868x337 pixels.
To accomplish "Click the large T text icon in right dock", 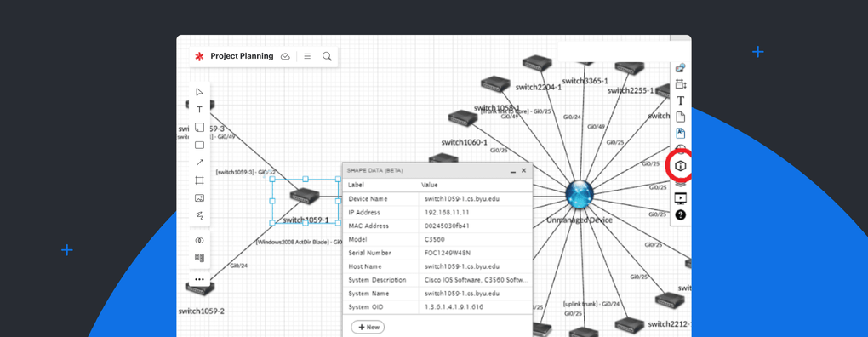I will (681, 100).
